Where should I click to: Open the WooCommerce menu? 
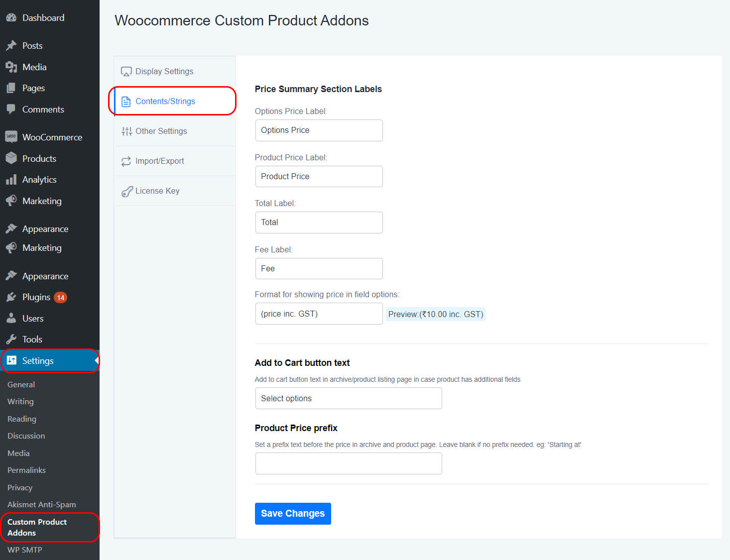click(50, 137)
